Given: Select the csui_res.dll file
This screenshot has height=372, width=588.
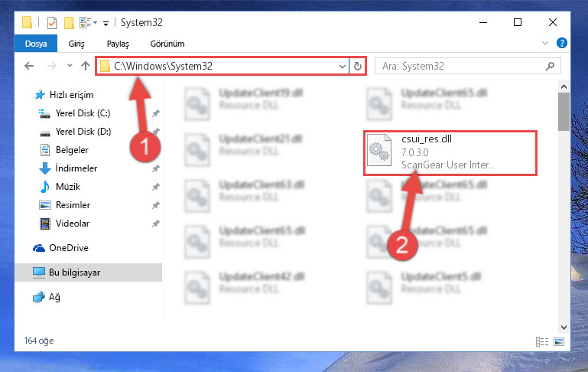Looking at the screenshot, I should [x=450, y=153].
